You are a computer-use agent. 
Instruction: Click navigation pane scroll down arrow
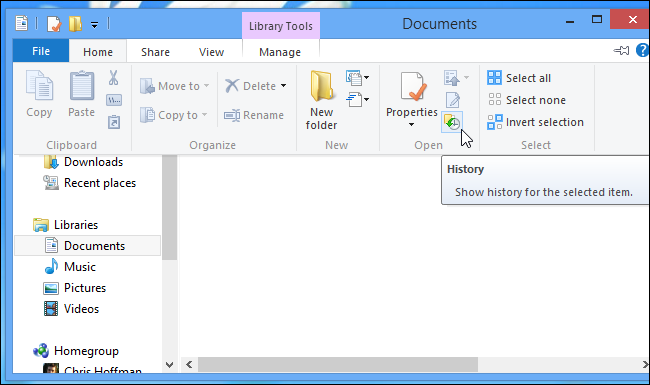click(x=170, y=365)
